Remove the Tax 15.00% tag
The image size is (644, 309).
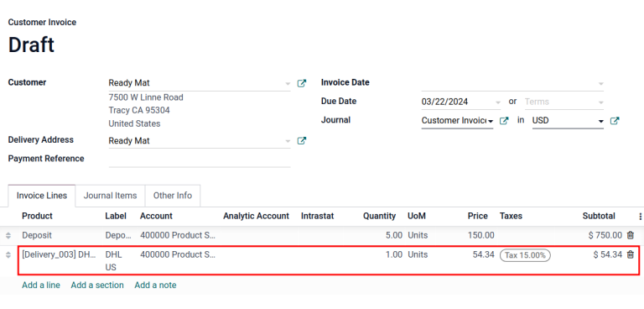click(525, 255)
